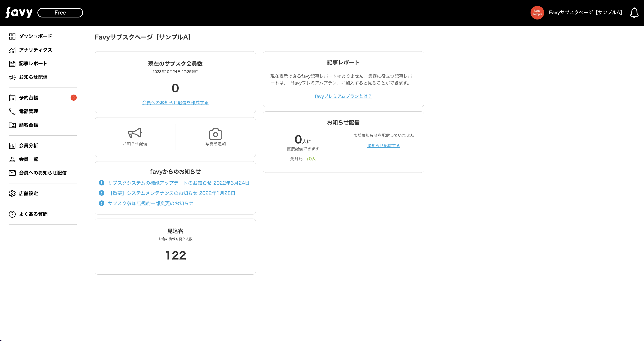Click the Free plan badge
Image resolution: width=644 pixels, height=341 pixels.
(60, 13)
